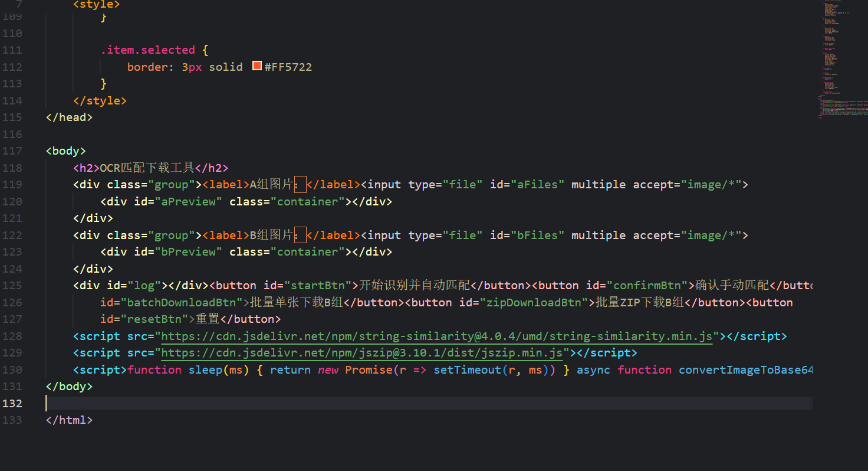Click the 确认手动匹配 text

pos(732,286)
